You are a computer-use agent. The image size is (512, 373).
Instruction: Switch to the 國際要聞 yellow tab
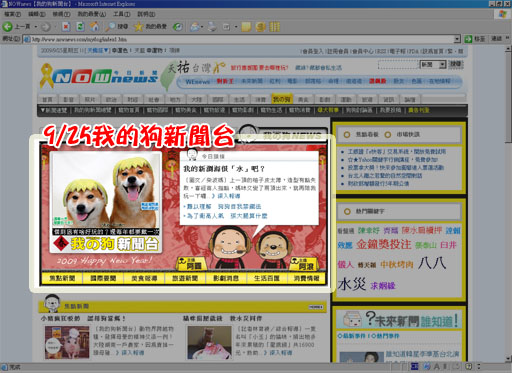click(x=103, y=278)
